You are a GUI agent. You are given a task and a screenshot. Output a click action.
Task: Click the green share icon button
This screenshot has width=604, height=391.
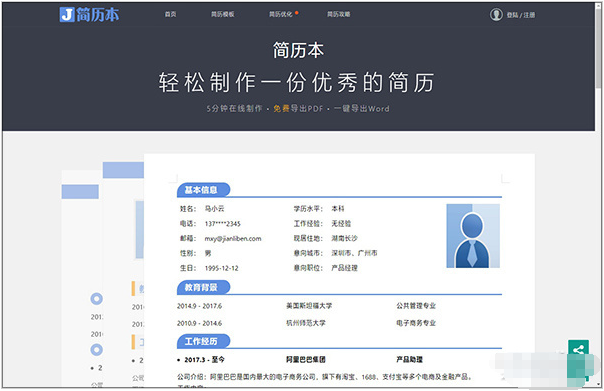tap(578, 350)
